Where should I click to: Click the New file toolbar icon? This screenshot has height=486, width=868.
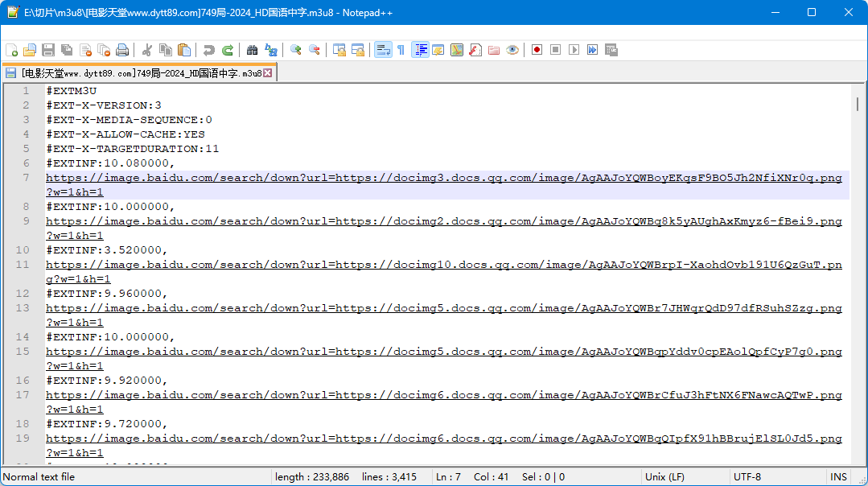(11, 50)
